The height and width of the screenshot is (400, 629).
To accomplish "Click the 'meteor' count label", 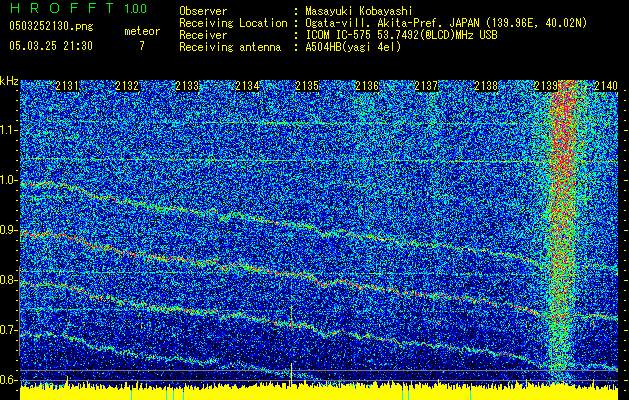I will pyautogui.click(x=142, y=31).
